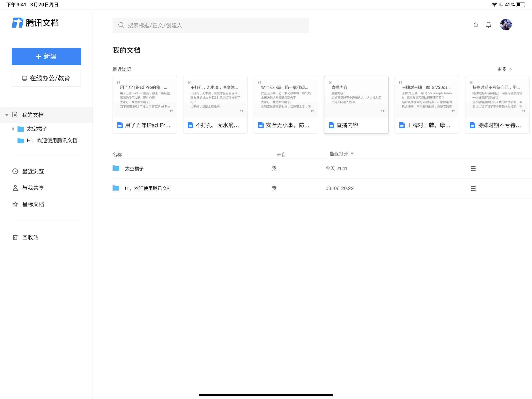Click the refresh icon in header
532x399 pixels.
pos(476,25)
